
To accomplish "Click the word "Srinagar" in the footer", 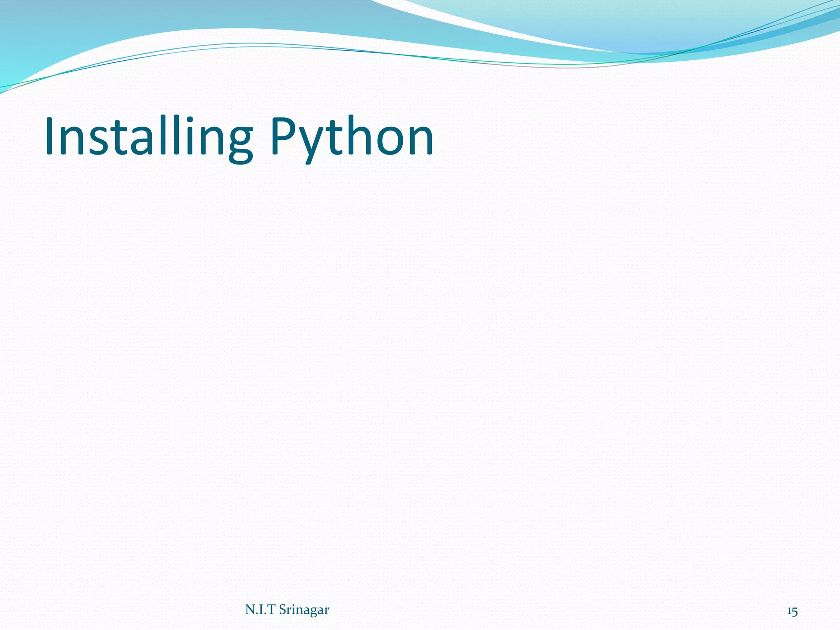I will click(304, 610).
